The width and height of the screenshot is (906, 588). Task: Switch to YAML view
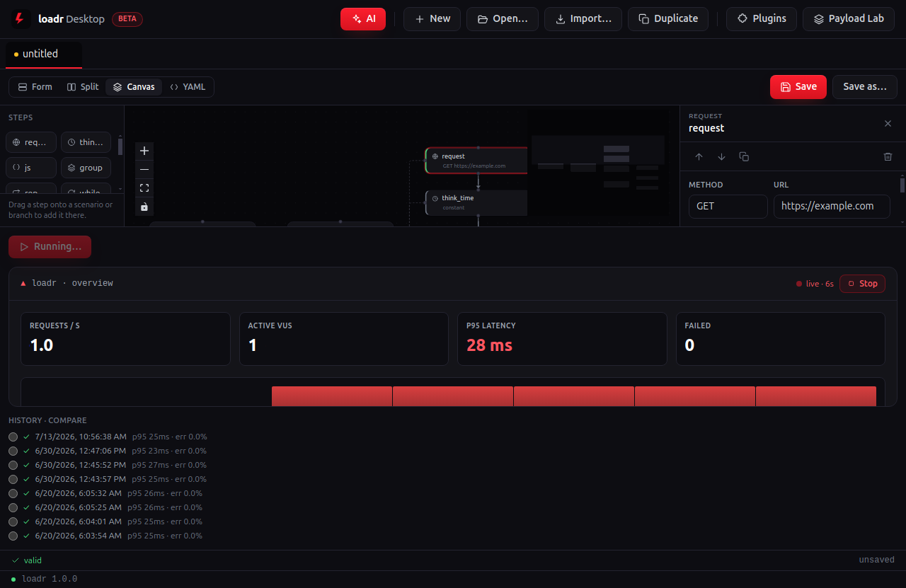[x=188, y=87]
